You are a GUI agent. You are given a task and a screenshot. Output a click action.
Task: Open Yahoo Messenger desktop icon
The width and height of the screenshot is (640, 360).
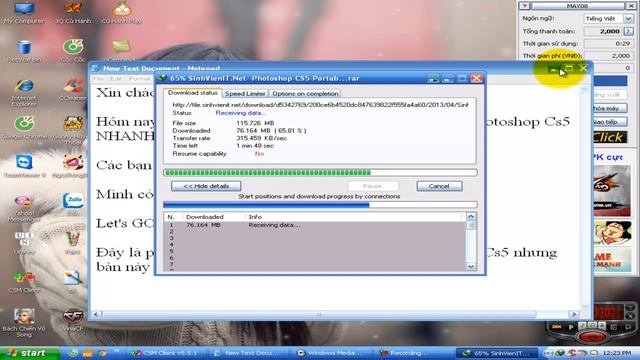[x=24, y=208]
